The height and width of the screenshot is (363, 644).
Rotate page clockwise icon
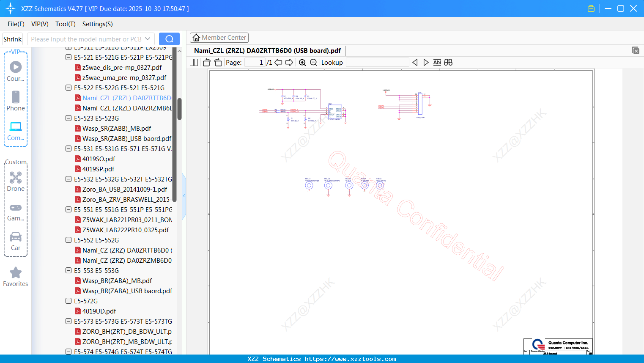[x=218, y=62]
